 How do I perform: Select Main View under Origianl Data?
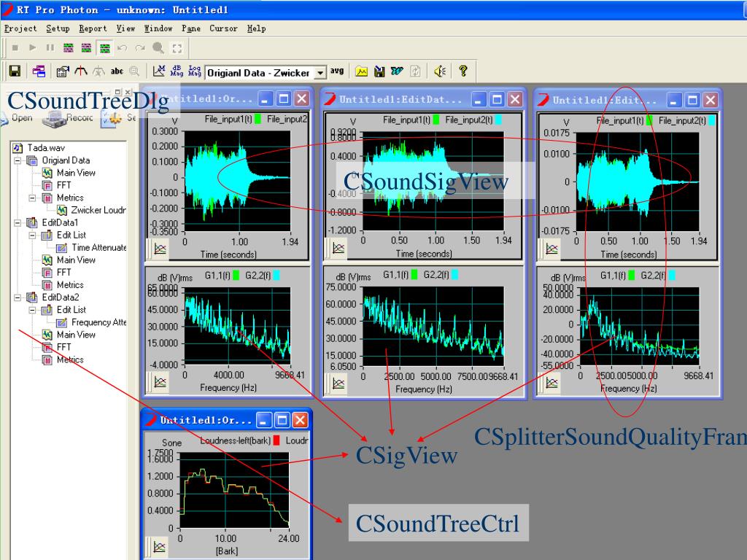tap(76, 173)
